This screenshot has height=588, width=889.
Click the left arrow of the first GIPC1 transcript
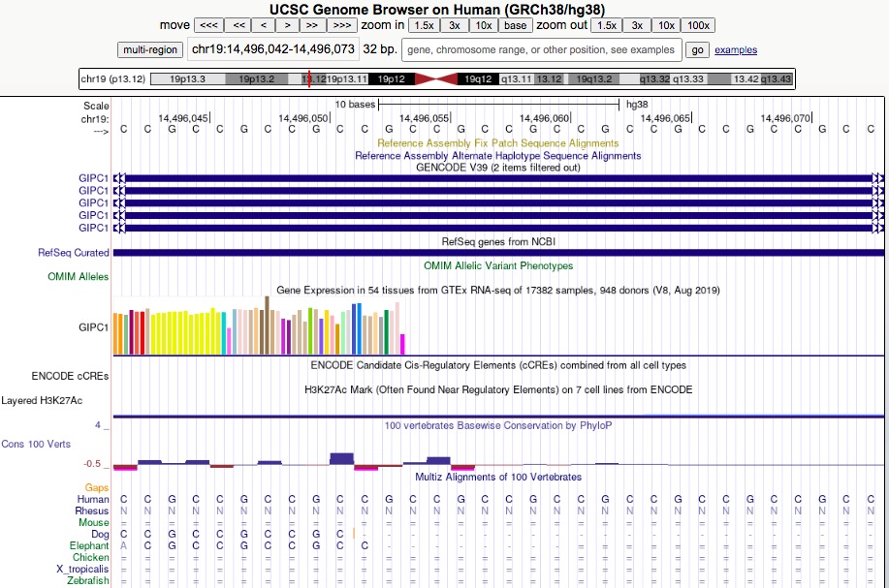pyautogui.click(x=119, y=178)
